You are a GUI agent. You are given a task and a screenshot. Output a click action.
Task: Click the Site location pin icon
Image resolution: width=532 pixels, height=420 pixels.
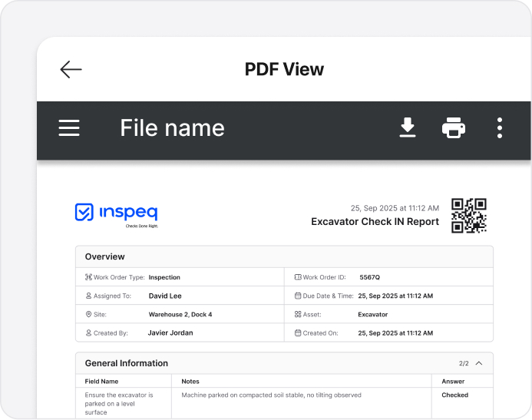pos(88,315)
